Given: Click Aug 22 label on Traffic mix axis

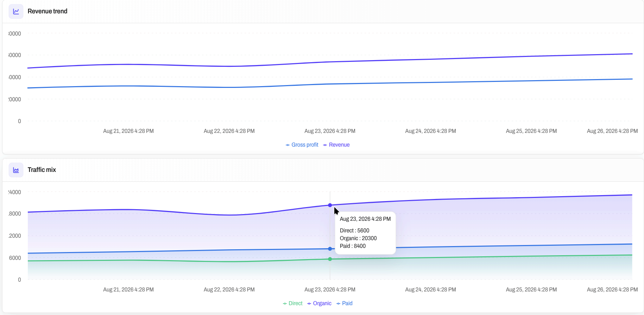Looking at the screenshot, I should (229, 290).
